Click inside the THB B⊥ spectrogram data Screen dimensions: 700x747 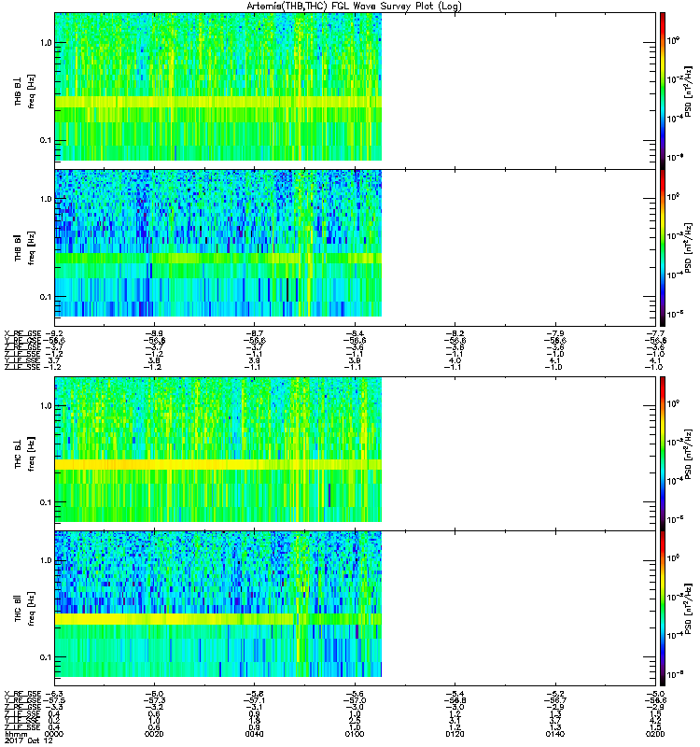218,87
